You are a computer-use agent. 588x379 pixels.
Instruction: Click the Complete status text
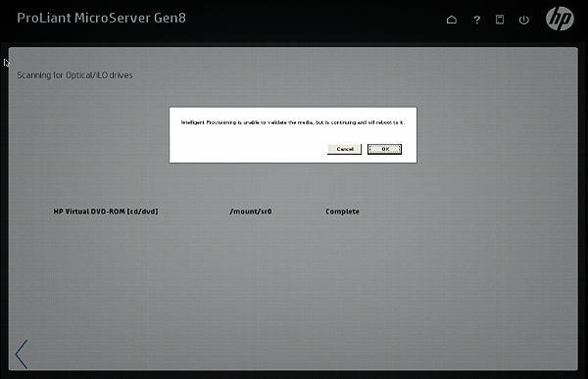pyautogui.click(x=342, y=212)
